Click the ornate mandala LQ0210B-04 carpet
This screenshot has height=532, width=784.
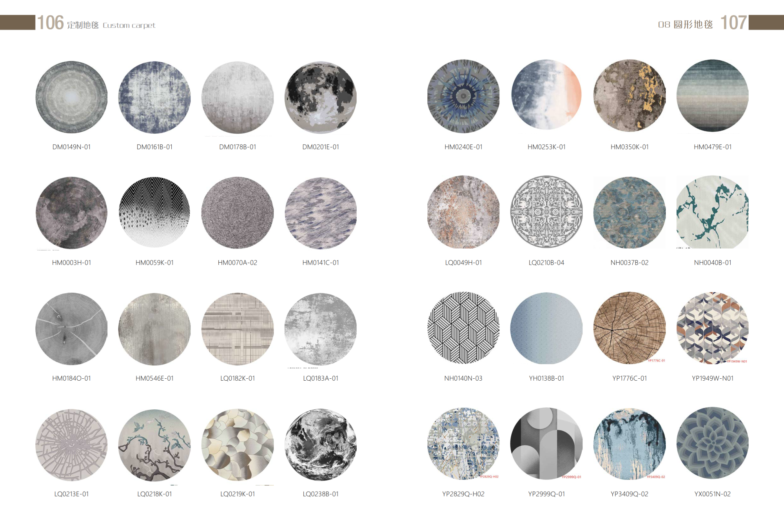[x=546, y=212]
